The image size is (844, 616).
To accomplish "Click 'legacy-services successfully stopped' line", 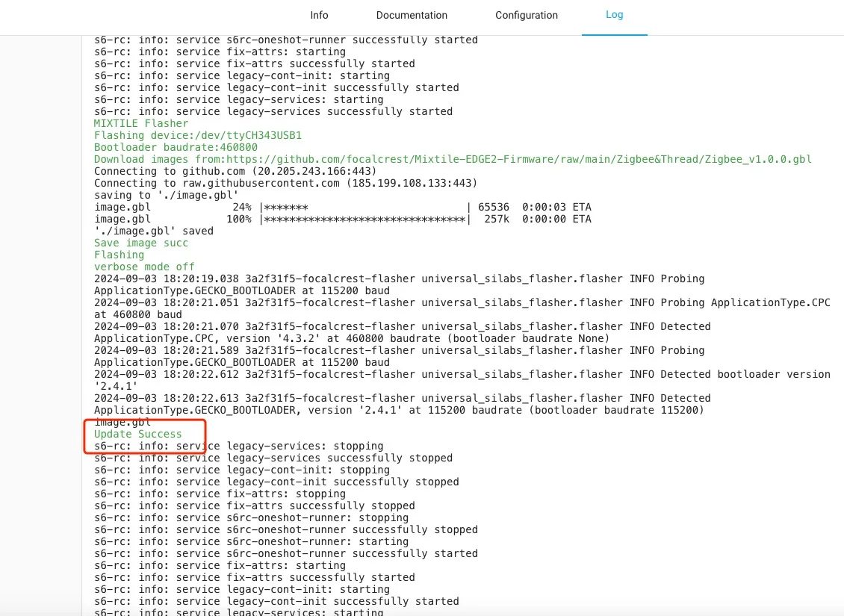I will pos(273,458).
